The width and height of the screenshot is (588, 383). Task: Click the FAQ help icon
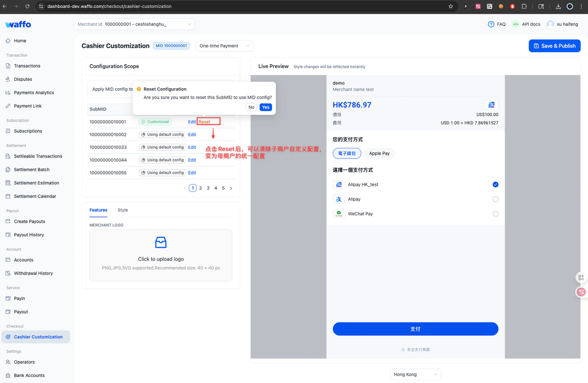491,24
